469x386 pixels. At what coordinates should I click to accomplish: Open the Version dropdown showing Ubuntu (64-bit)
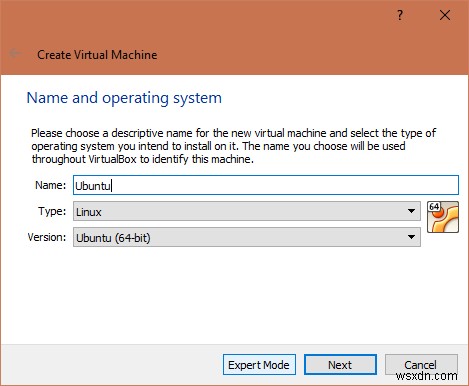coord(247,237)
